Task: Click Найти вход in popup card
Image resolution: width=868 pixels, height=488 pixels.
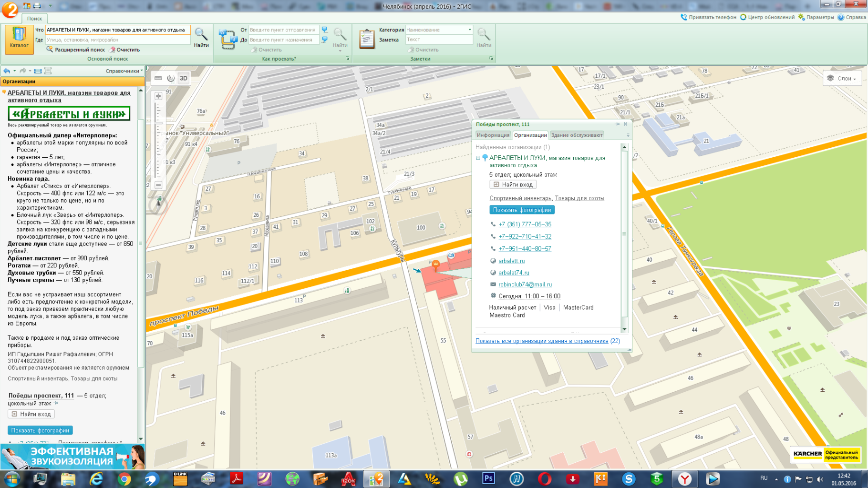Action: 513,184
